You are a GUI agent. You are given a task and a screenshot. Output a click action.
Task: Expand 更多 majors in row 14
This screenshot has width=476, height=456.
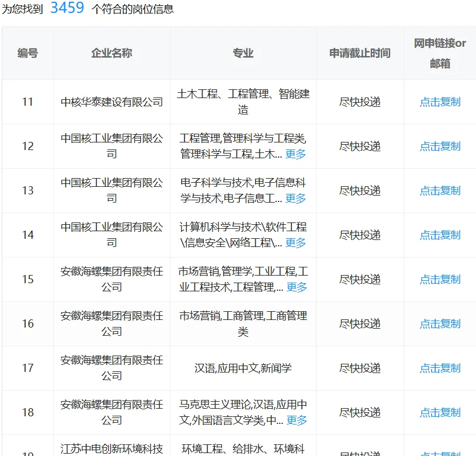click(x=296, y=243)
